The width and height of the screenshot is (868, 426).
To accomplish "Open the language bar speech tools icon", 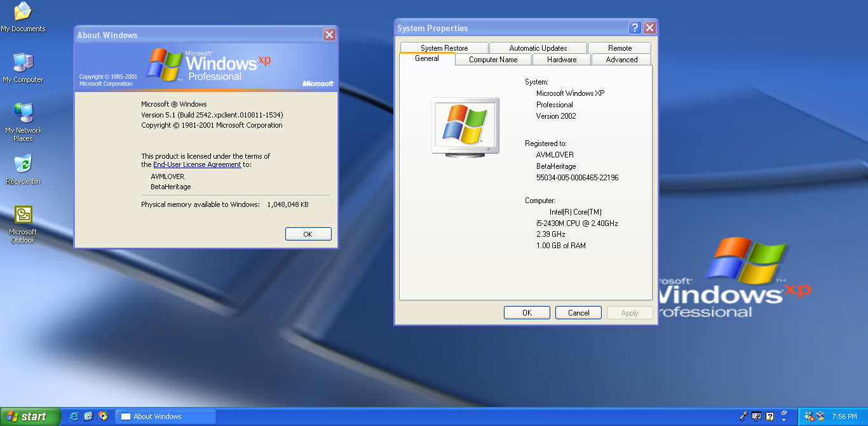I will (x=756, y=416).
